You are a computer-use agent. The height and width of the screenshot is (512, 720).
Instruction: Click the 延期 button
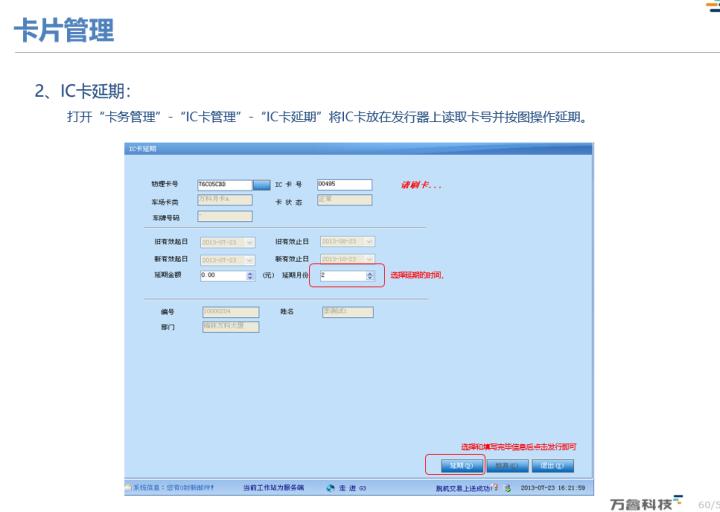tap(461, 466)
